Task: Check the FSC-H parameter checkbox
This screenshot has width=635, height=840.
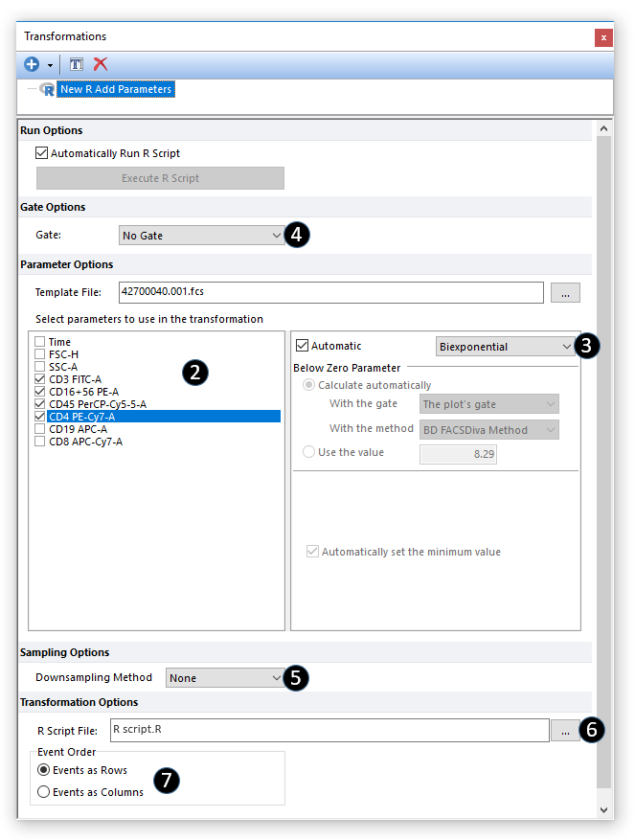Action: click(39, 354)
